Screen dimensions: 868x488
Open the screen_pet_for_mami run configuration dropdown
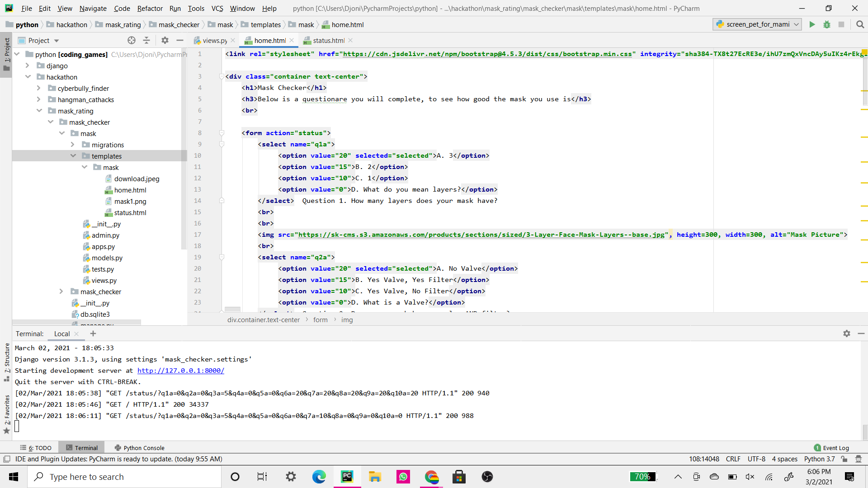(x=757, y=24)
